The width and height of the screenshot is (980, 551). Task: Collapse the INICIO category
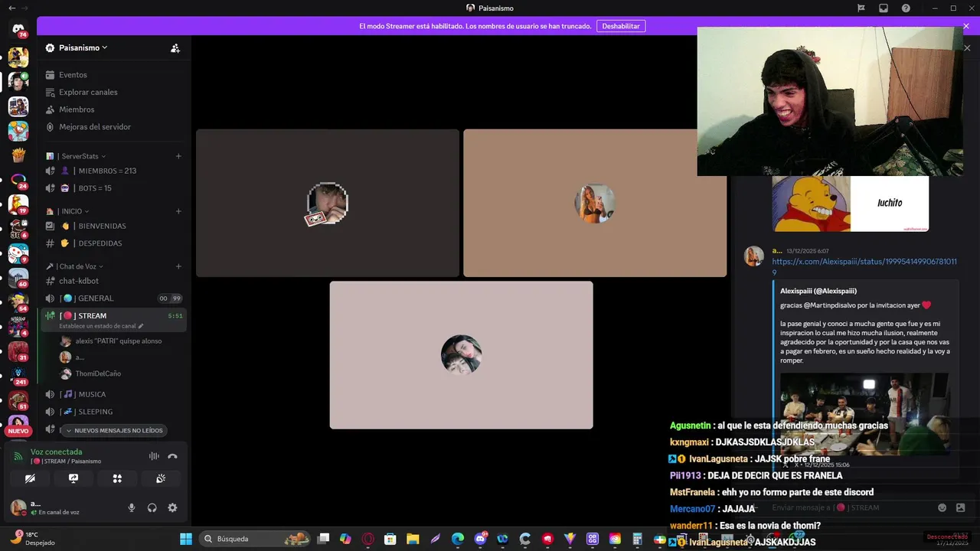pyautogui.click(x=67, y=211)
